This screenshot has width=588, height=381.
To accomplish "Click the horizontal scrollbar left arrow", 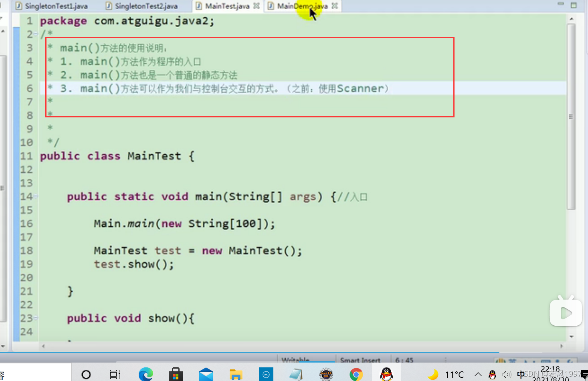I will (43, 346).
